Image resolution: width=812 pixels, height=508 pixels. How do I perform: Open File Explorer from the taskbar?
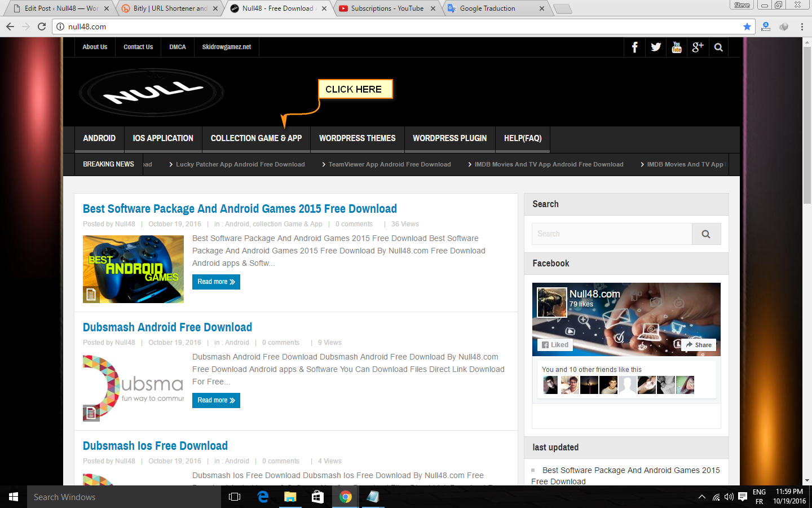click(x=290, y=497)
